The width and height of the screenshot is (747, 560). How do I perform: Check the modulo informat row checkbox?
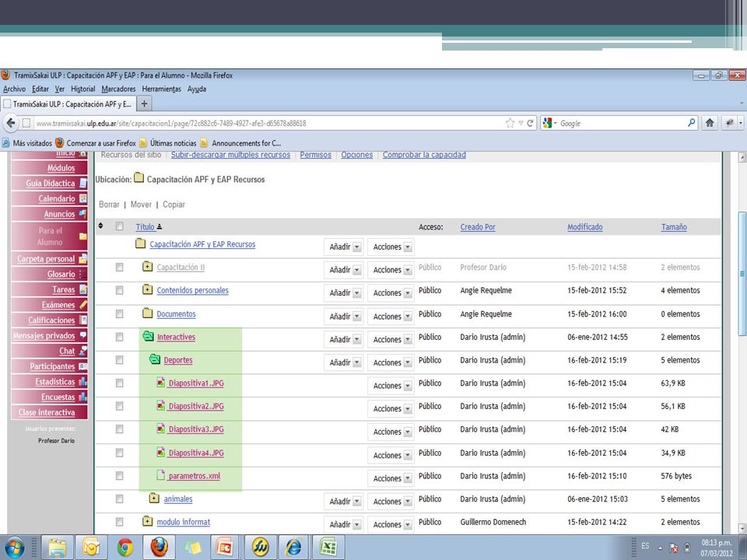click(120, 522)
